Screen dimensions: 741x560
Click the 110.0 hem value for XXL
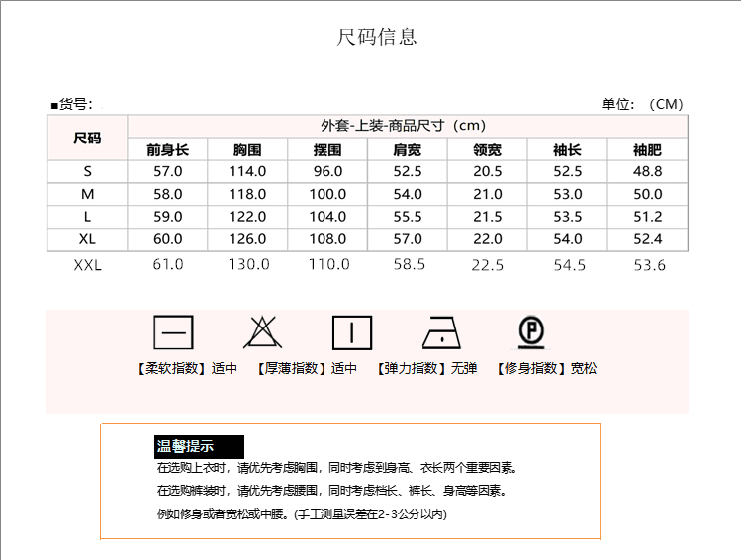coord(328,264)
